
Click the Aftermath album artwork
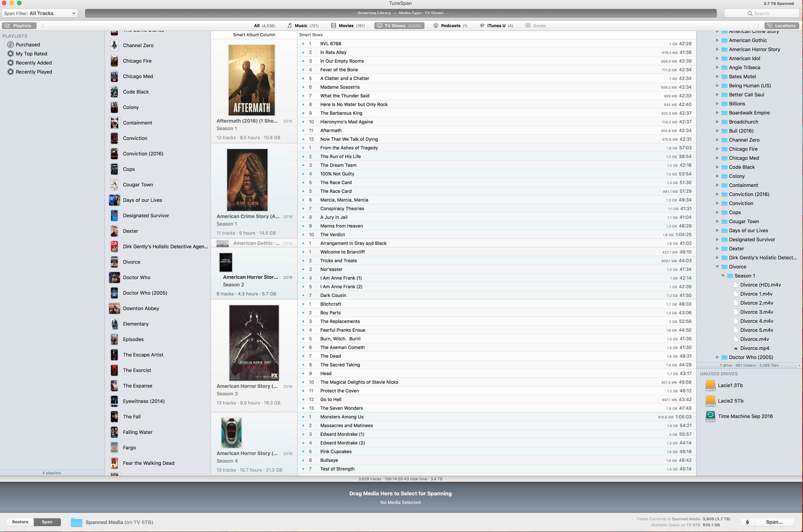pos(251,80)
